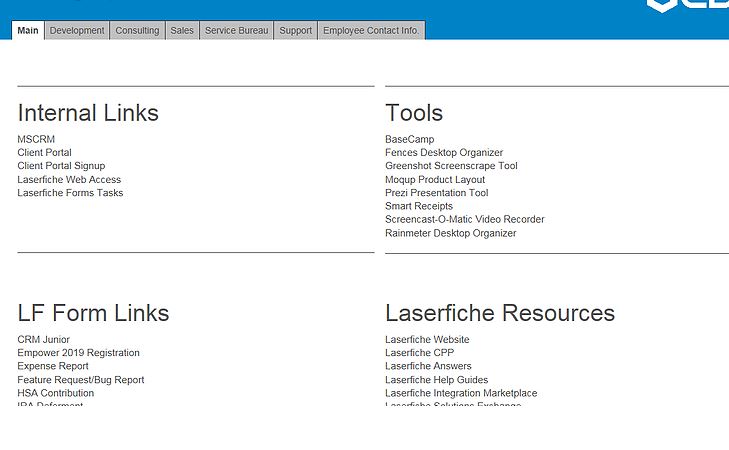729x450 pixels.
Task: Open the Development tab
Action: click(x=77, y=30)
